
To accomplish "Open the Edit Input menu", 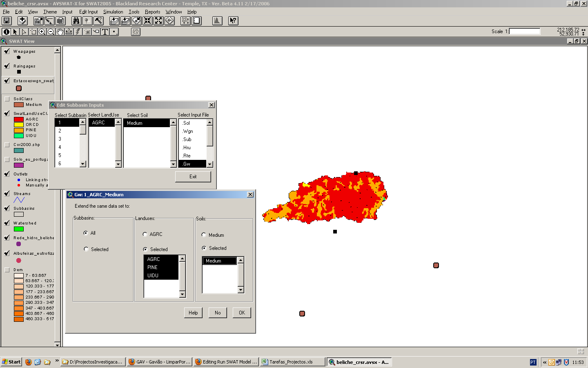I will [88, 12].
